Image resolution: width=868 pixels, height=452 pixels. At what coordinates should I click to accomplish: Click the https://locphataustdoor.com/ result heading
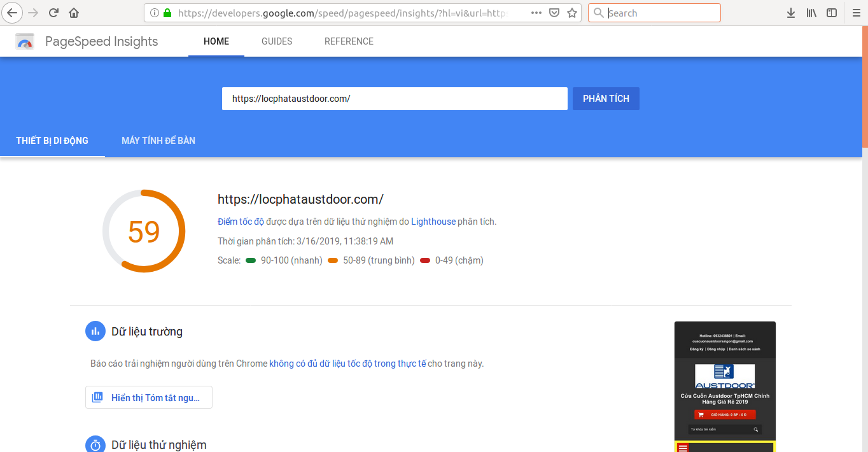(x=300, y=199)
